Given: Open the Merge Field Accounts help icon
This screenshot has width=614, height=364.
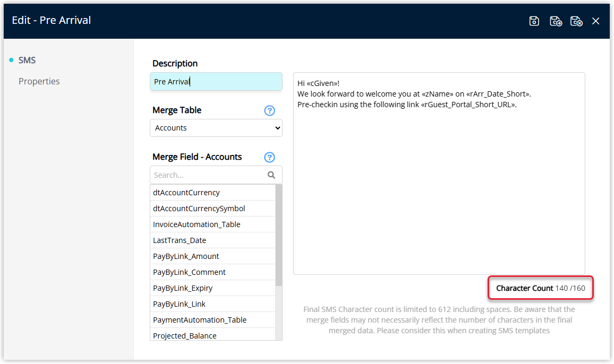Looking at the screenshot, I should (269, 158).
